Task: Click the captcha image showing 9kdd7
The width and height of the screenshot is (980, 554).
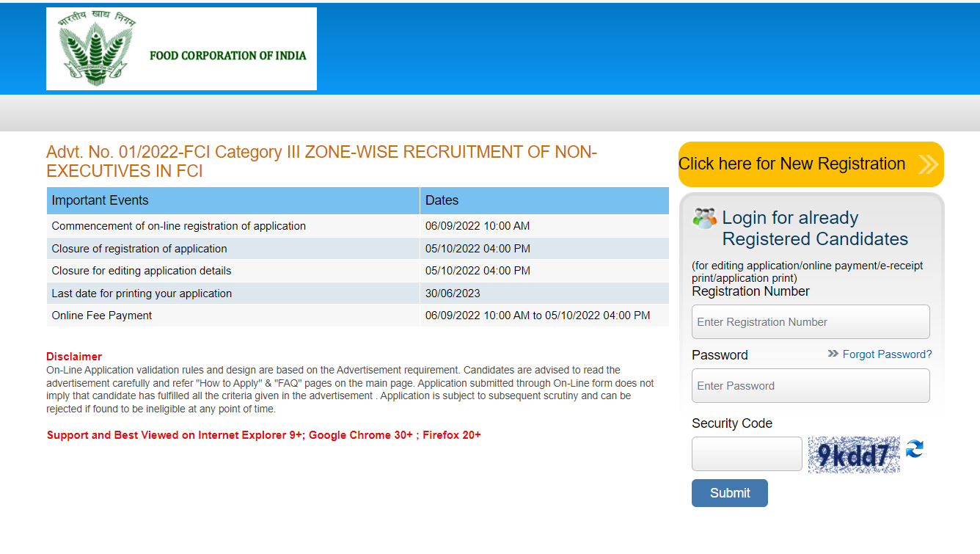Action: pyautogui.click(x=853, y=453)
